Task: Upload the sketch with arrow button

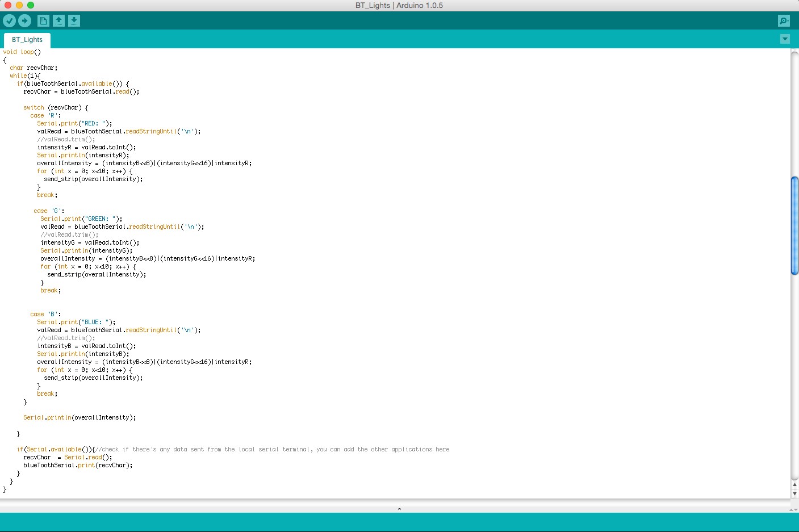Action: 25,21
